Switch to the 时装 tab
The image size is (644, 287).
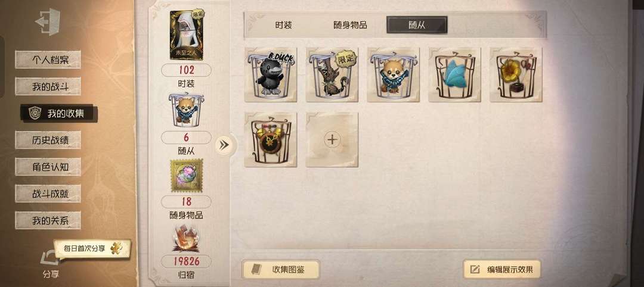283,25
